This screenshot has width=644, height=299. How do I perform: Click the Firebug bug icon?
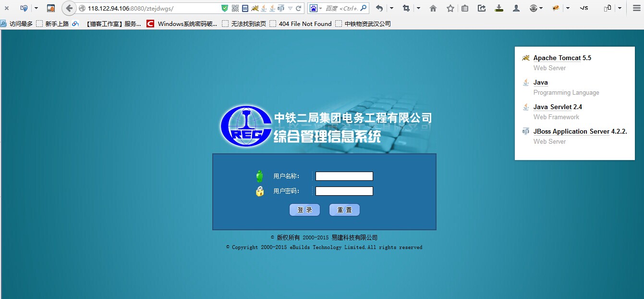(556, 8)
